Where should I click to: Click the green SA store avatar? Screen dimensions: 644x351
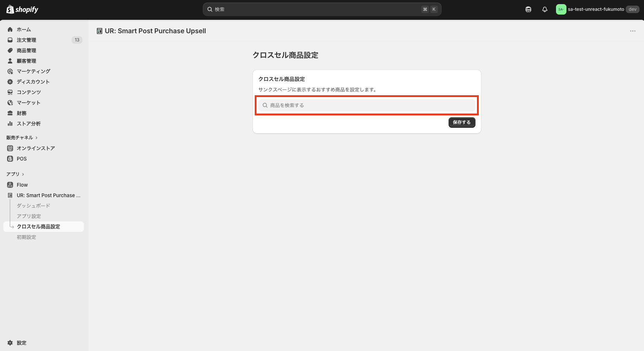pos(561,9)
